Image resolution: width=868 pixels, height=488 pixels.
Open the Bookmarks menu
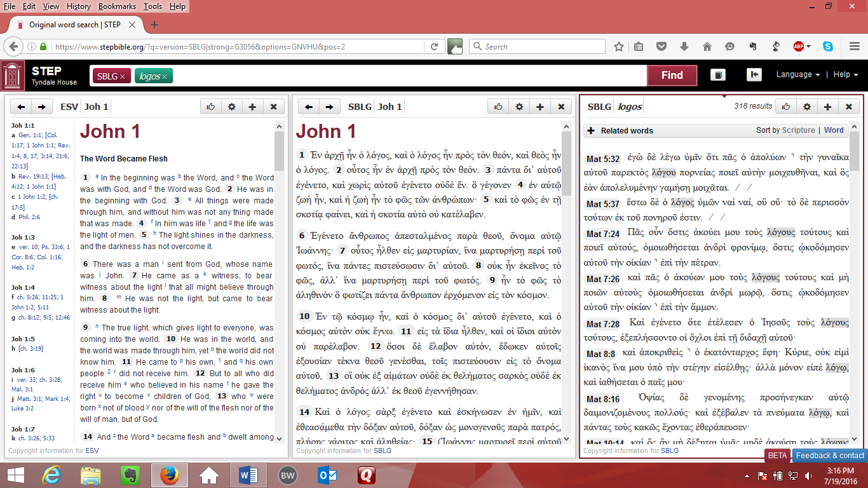coord(118,6)
